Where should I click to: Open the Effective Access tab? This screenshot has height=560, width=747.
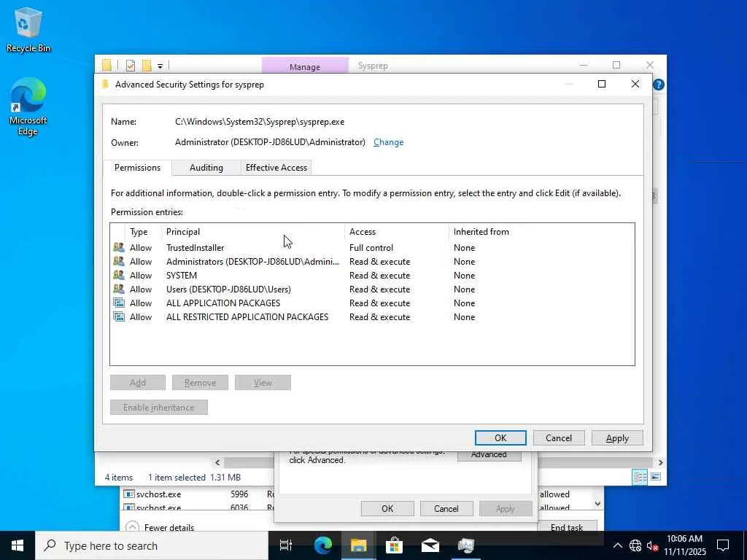[x=276, y=168]
